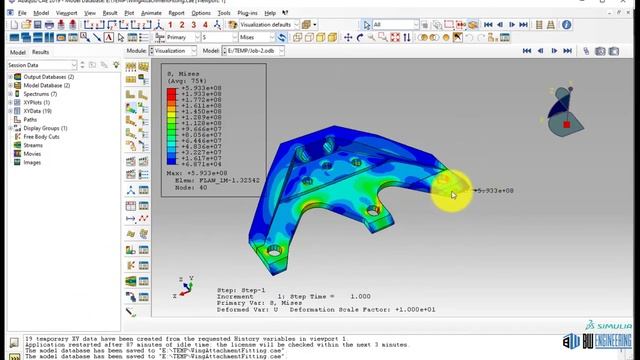Turn perspective off
This screenshot has height=360, width=640.
pos(539,25)
